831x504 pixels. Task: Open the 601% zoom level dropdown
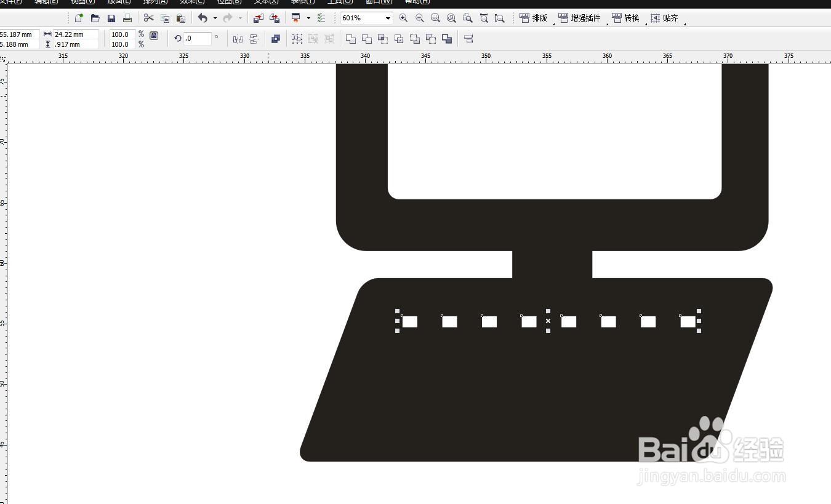point(388,18)
